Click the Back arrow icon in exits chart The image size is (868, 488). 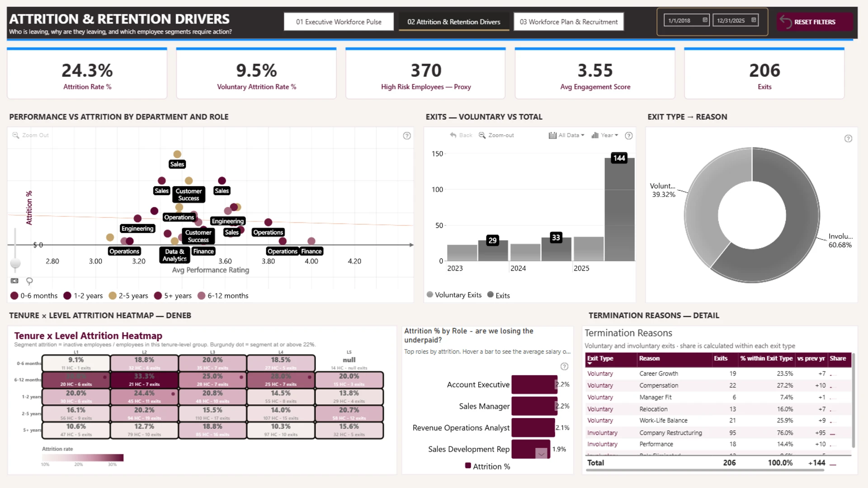[453, 135]
